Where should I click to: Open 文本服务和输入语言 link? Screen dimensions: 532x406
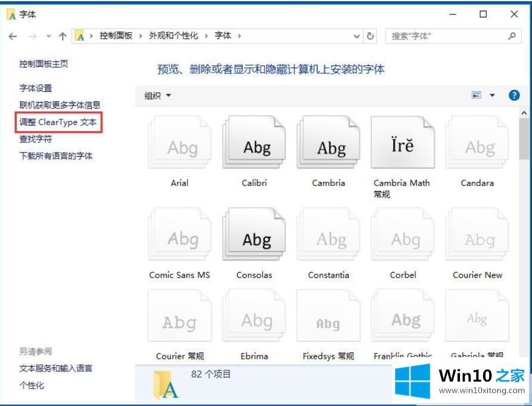coord(55,368)
